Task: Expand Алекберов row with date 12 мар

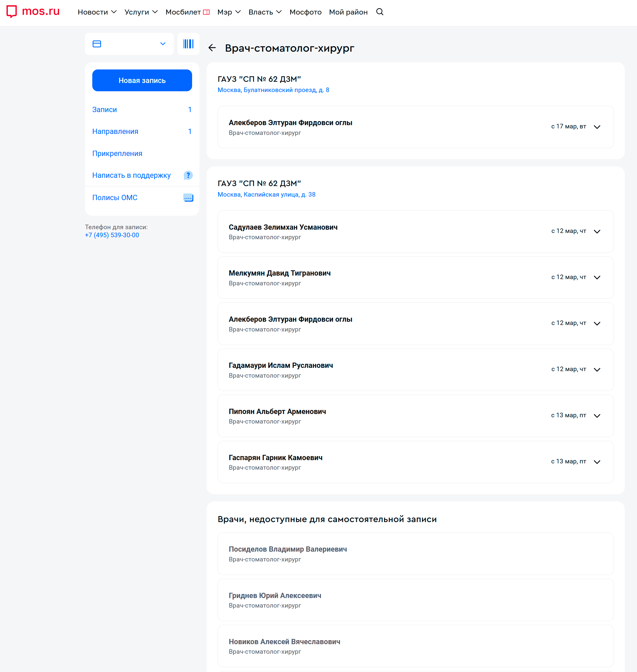Action: coord(416,324)
